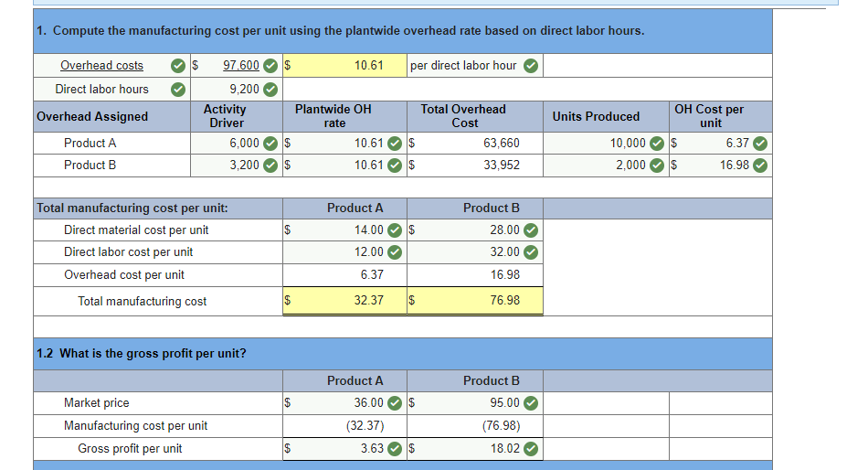Click the yellow 76.98 total manufacturing cost cell

[475, 301]
